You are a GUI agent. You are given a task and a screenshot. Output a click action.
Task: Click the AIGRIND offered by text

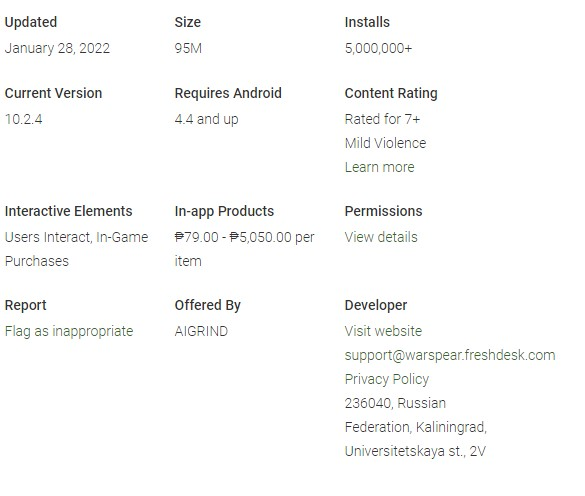point(201,331)
